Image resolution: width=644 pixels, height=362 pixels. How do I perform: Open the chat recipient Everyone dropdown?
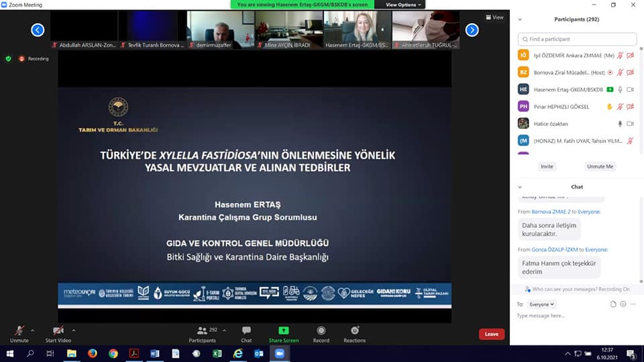pos(542,304)
